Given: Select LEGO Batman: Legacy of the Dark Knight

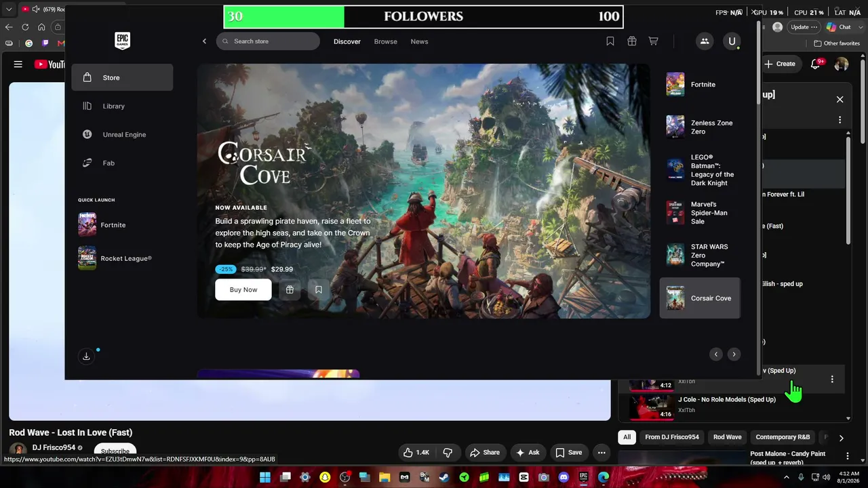Looking at the screenshot, I should pyautogui.click(x=700, y=169).
